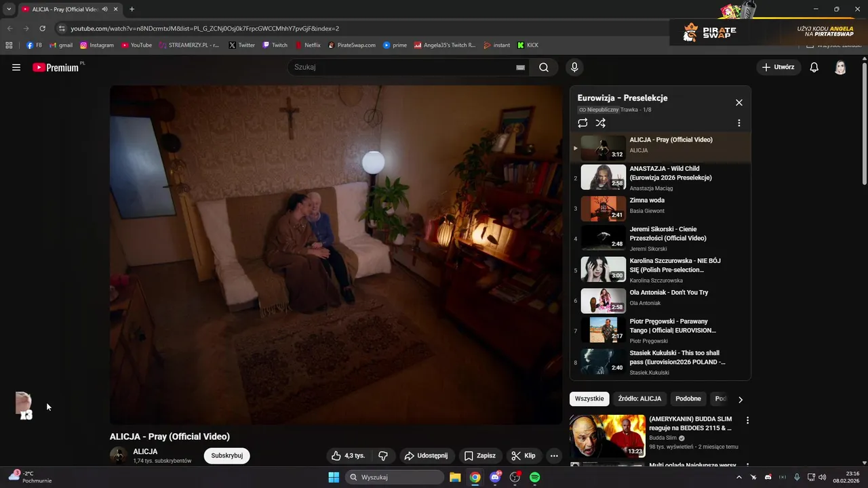Viewport: 868px width, 488px height.
Task: Open the Utwórz create menu
Action: coord(778,67)
